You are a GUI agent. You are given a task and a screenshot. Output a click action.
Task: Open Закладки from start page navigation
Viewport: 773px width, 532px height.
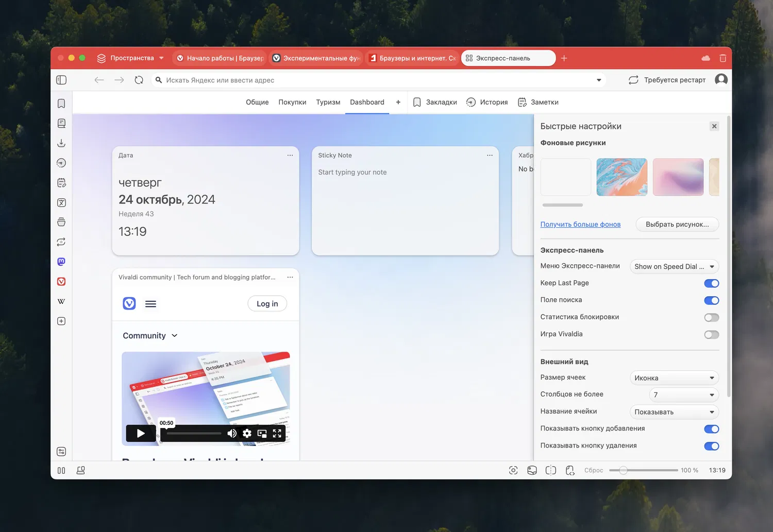(x=435, y=102)
